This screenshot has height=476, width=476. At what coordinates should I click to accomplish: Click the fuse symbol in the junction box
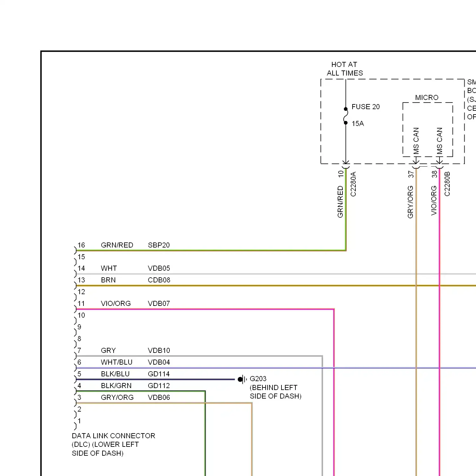[346, 116]
